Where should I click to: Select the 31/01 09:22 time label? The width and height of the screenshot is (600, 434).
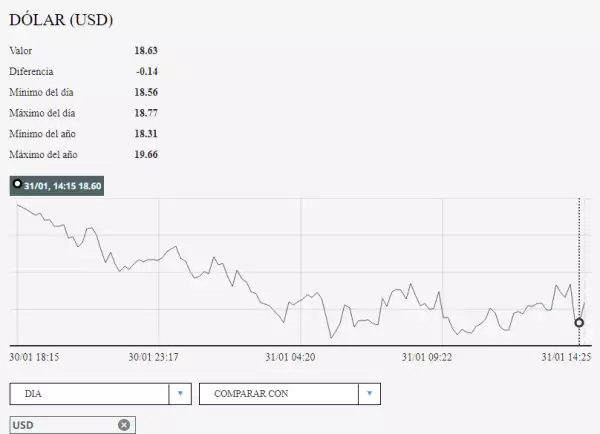tap(428, 356)
